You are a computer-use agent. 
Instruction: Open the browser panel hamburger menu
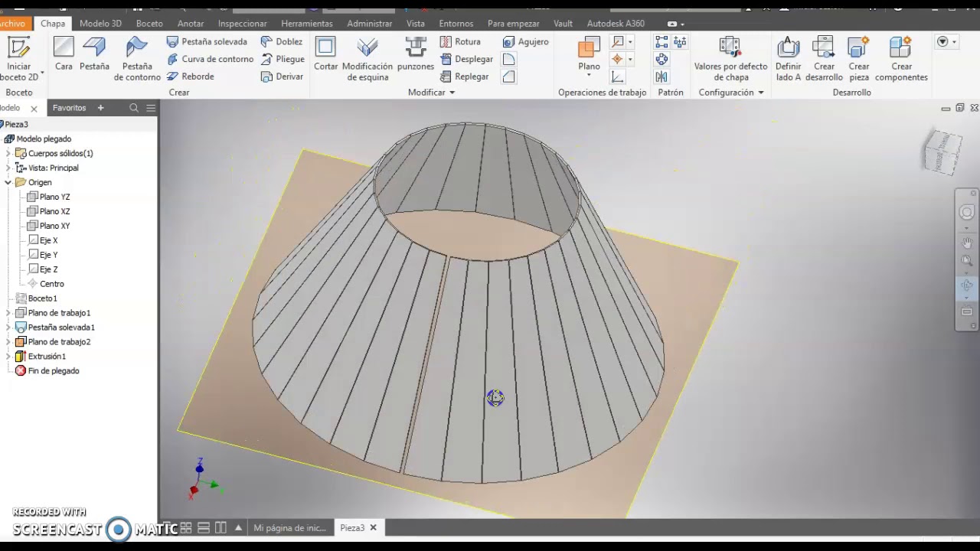[x=151, y=108]
